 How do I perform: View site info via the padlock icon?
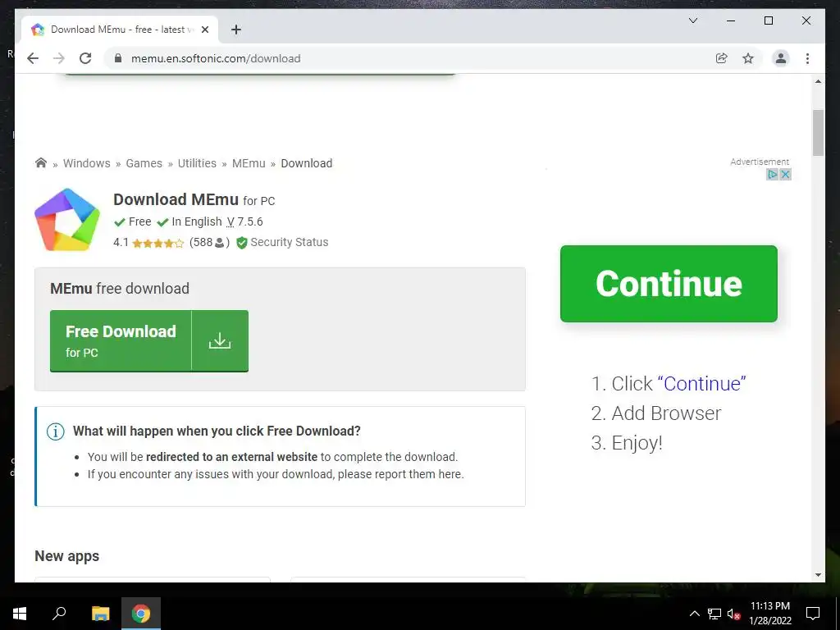[118, 58]
